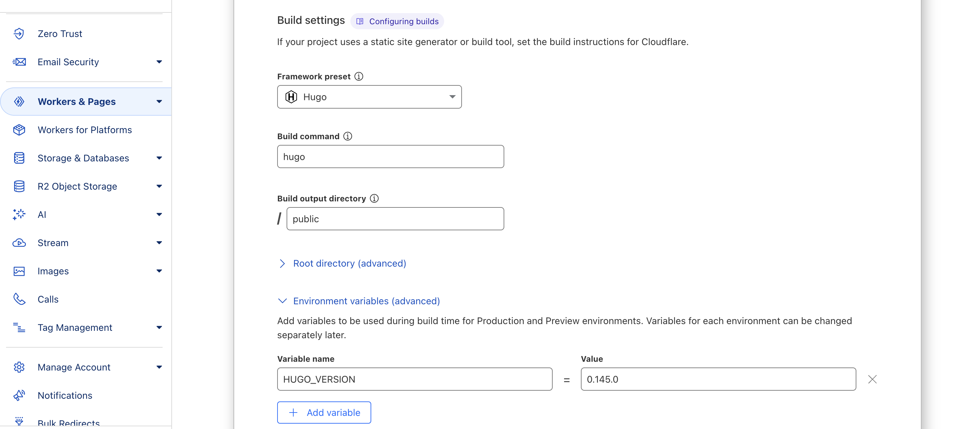The height and width of the screenshot is (429, 980).
Task: Open Workers & Pages sidebar item
Action: coord(86,102)
